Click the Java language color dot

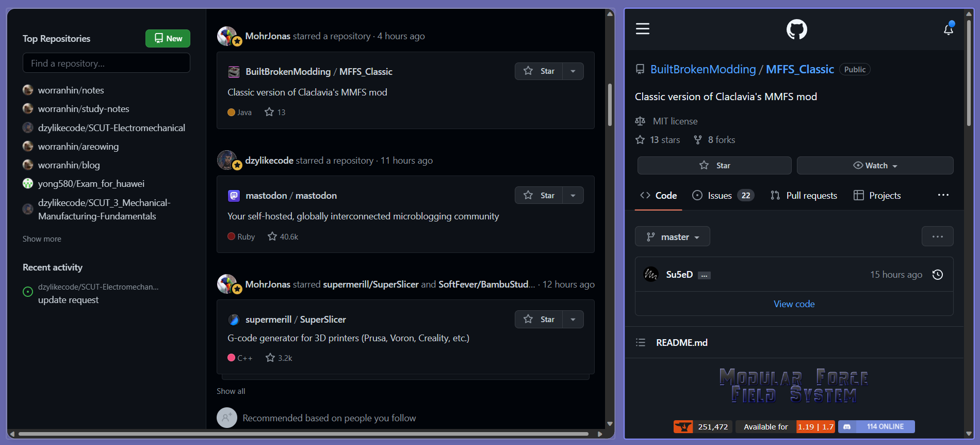231,112
